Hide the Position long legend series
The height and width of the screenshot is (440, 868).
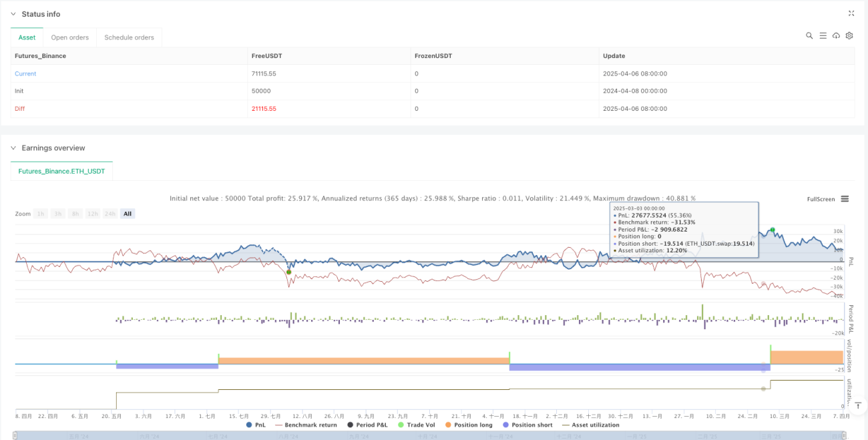(x=470, y=425)
